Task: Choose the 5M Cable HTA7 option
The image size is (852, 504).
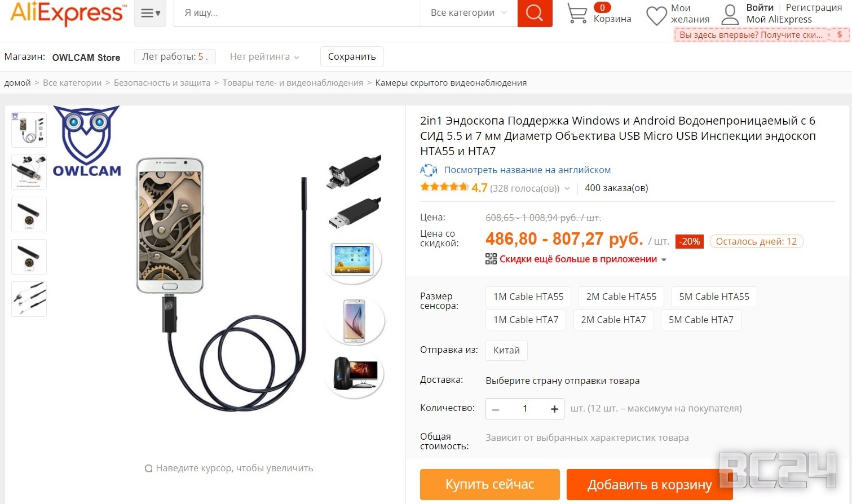Action: pyautogui.click(x=701, y=320)
